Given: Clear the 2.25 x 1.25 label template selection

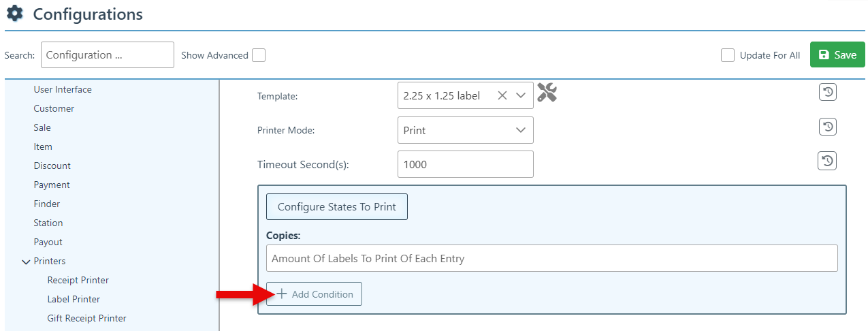Looking at the screenshot, I should tap(502, 96).
